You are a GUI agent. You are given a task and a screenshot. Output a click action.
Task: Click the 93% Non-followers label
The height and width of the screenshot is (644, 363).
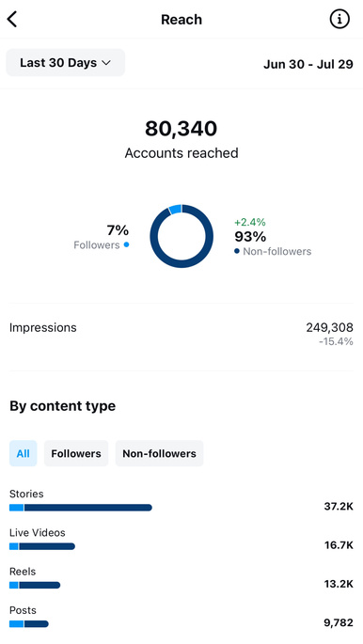273,243
